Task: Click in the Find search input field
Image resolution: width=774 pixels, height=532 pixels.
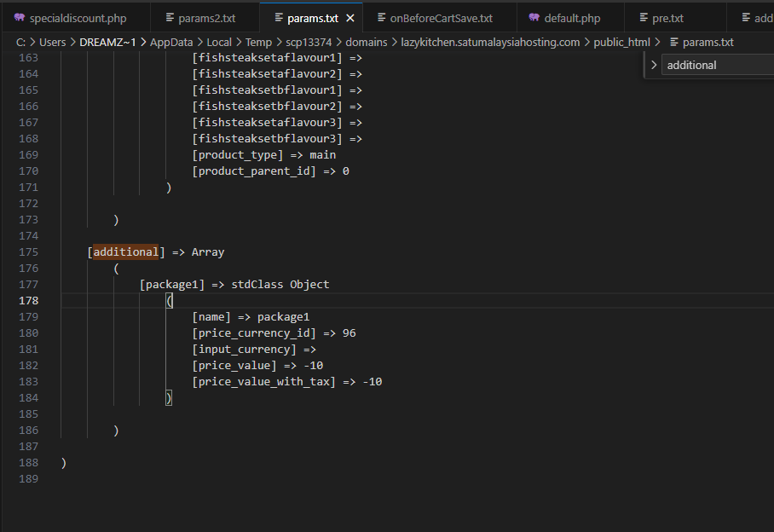Action: 716,65
